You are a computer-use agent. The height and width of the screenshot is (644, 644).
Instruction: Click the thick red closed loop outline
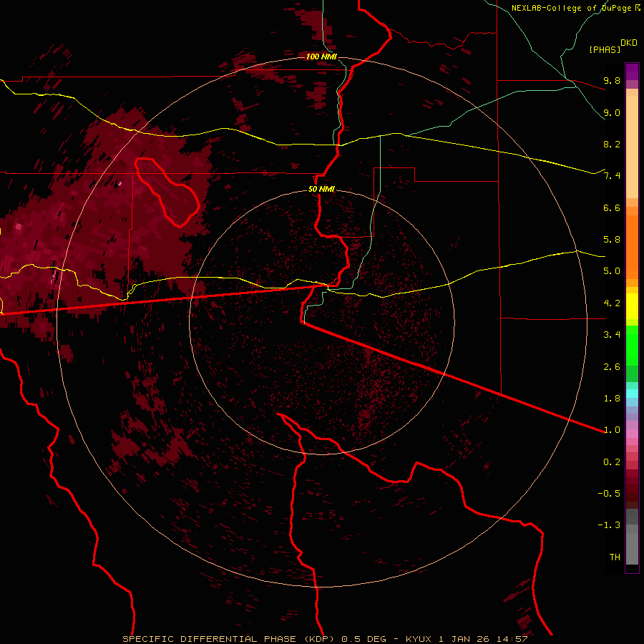click(x=167, y=192)
